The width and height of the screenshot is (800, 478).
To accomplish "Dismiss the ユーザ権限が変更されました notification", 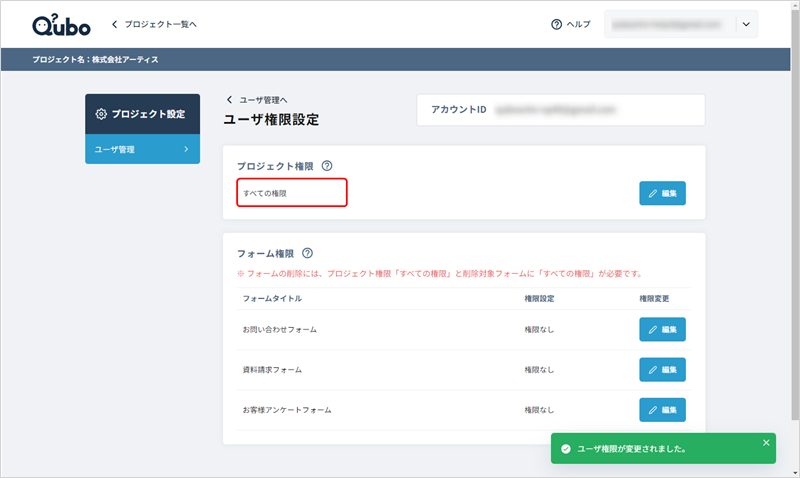I will point(766,442).
